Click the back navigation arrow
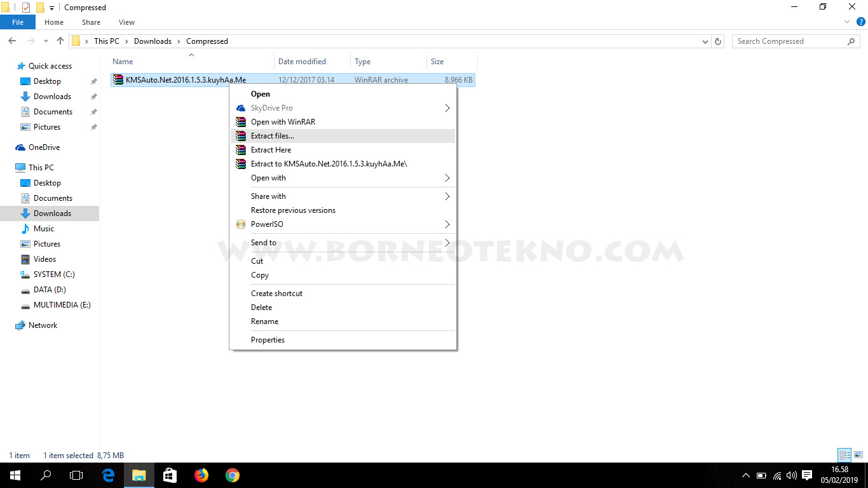Viewport: 868px width, 488px height. click(11, 41)
